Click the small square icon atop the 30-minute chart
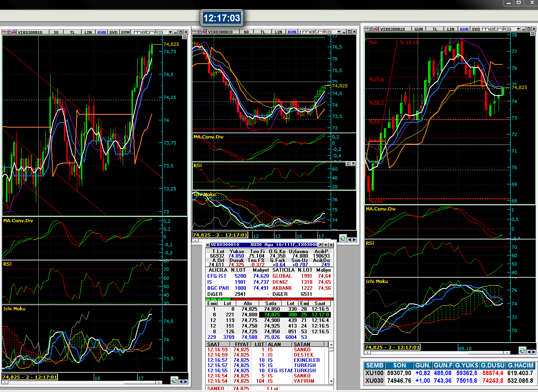 (x=185, y=37)
